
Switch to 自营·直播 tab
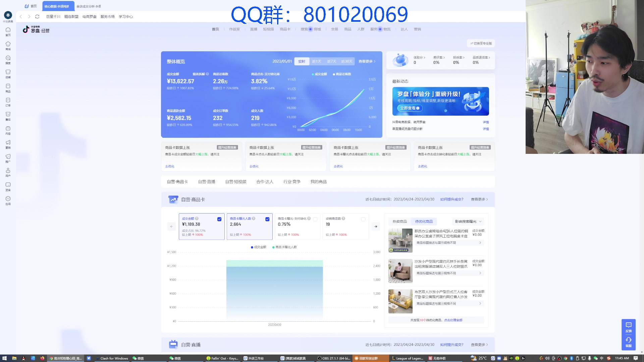coord(207,182)
